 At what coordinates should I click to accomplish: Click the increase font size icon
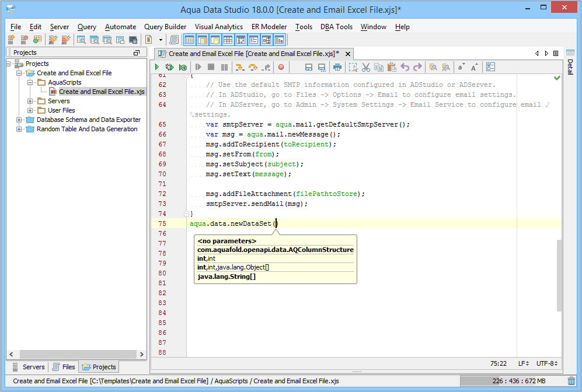474,68
